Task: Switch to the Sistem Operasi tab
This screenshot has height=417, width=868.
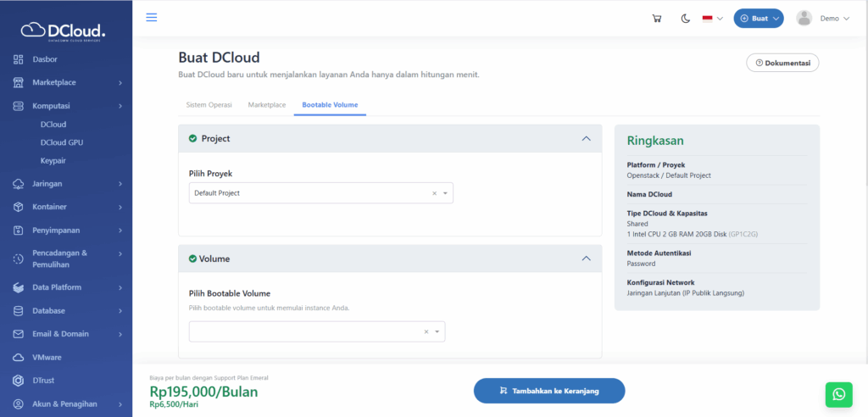Action: click(x=209, y=105)
